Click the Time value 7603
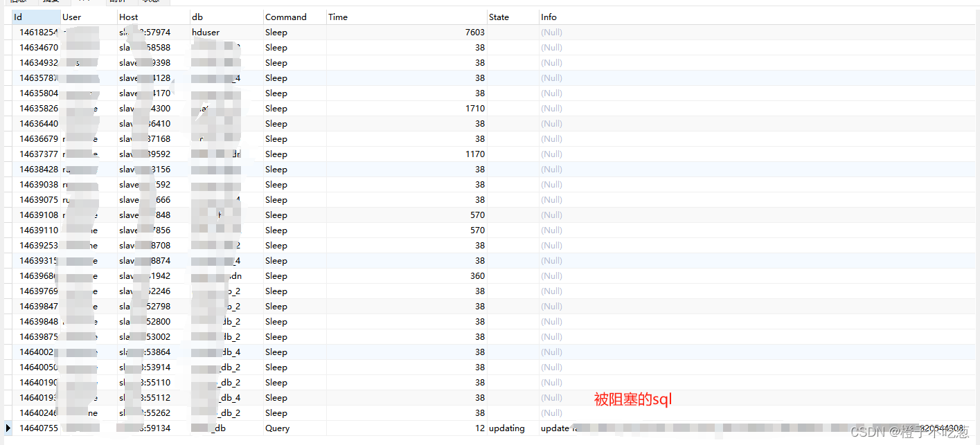980x445 pixels. [x=475, y=33]
